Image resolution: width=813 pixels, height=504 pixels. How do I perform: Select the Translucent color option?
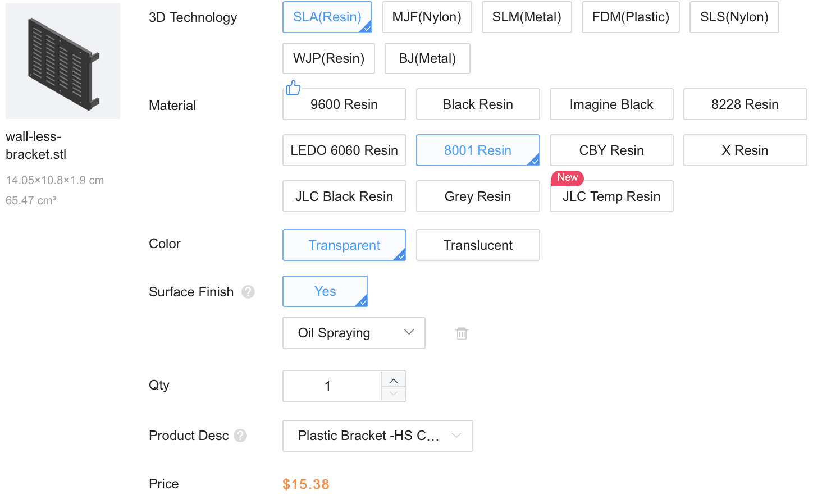point(478,245)
